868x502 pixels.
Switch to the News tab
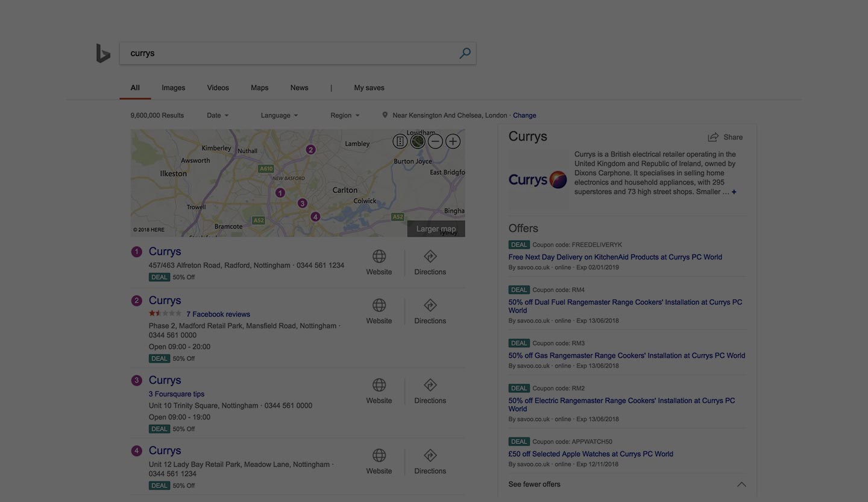[300, 87]
